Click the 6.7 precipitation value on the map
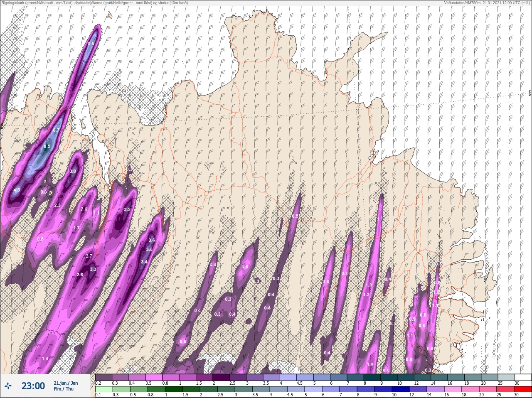 point(57,130)
